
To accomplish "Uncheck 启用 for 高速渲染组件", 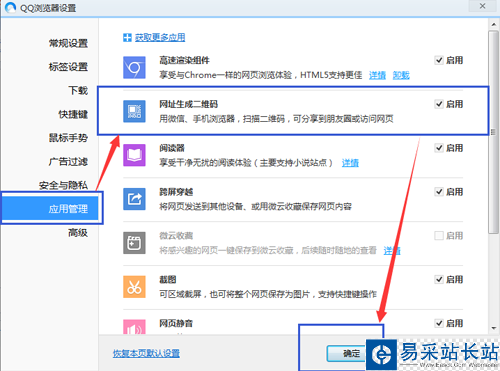I will coord(439,60).
